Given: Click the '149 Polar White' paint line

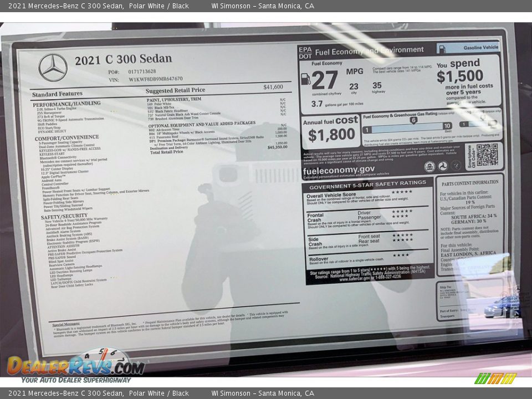Looking at the screenshot, I should click(159, 104).
